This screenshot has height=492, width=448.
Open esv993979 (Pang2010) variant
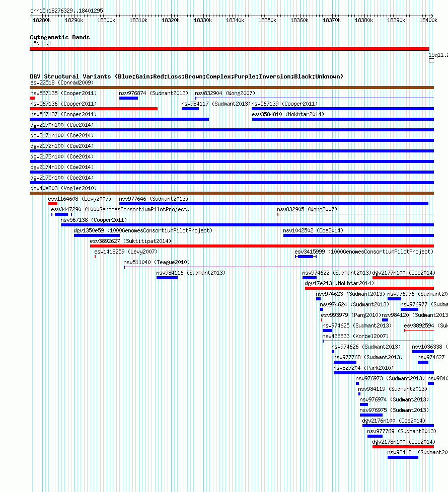coord(351,315)
